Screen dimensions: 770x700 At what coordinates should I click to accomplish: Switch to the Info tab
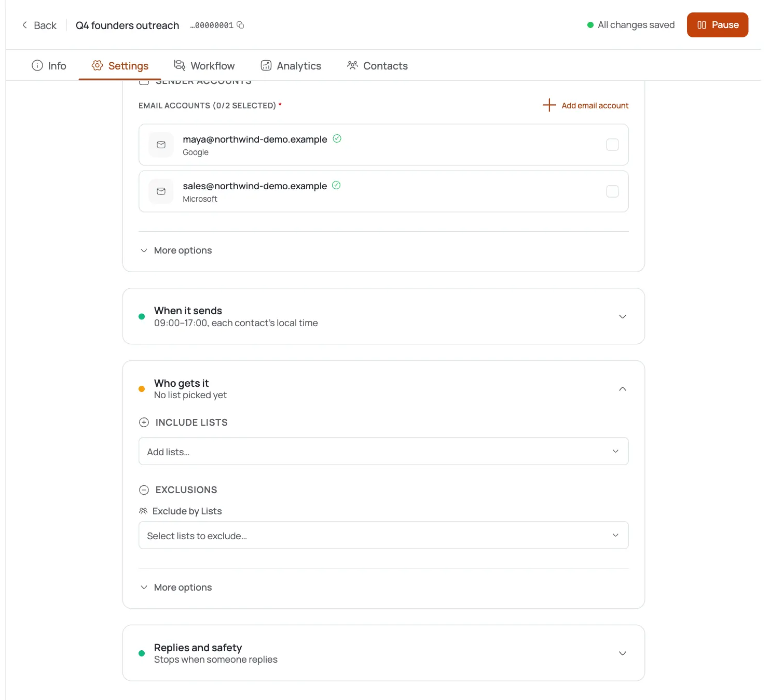[49, 66]
